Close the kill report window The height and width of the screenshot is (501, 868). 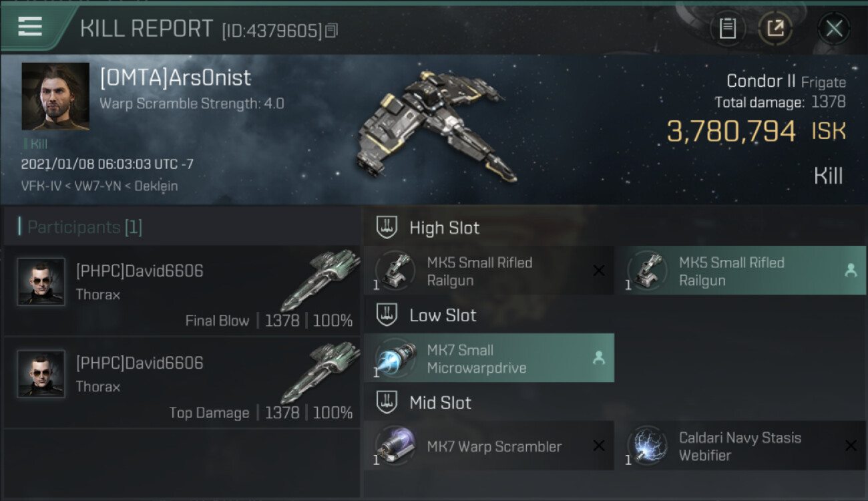(834, 28)
